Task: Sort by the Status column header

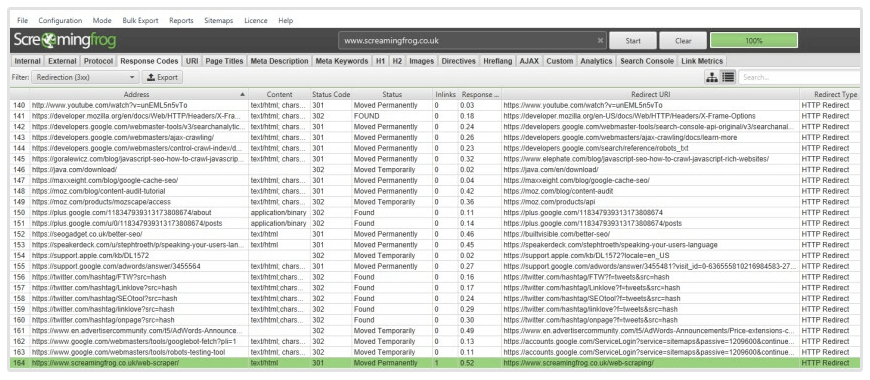Action: click(x=392, y=94)
